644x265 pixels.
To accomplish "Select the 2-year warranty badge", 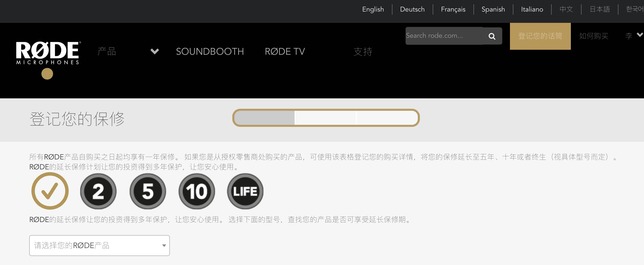I will (98, 191).
